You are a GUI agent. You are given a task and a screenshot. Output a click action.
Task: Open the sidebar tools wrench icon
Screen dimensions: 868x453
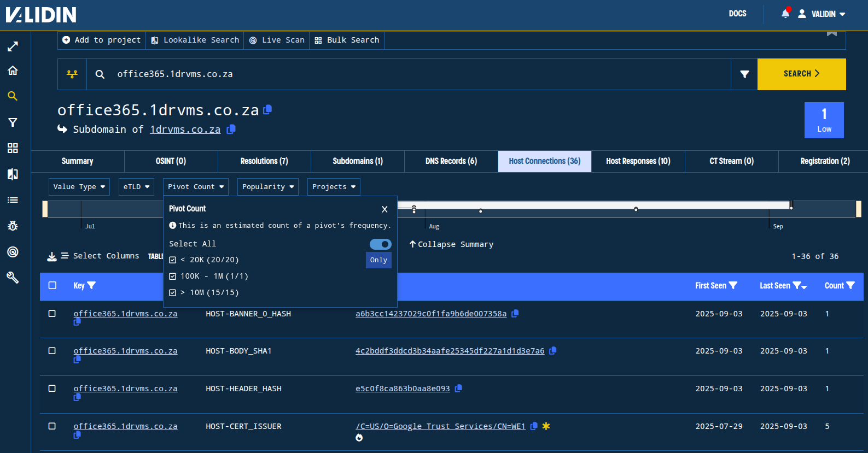coord(13,278)
